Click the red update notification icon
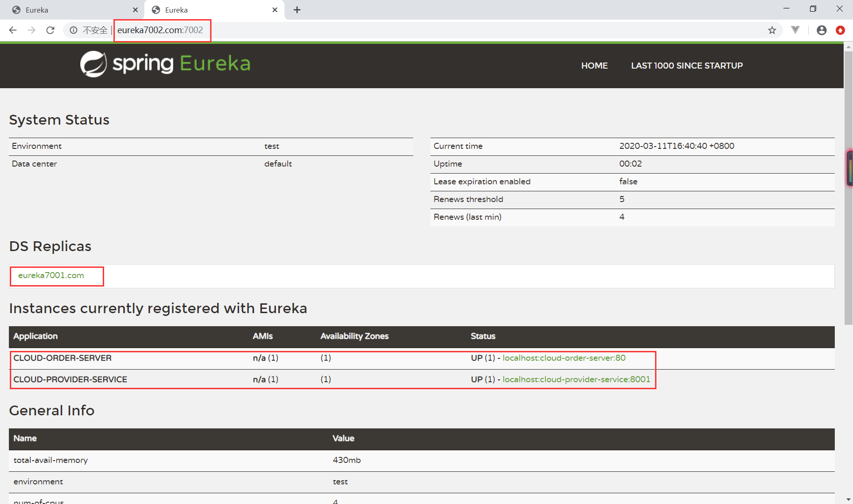The image size is (853, 504). click(x=840, y=30)
